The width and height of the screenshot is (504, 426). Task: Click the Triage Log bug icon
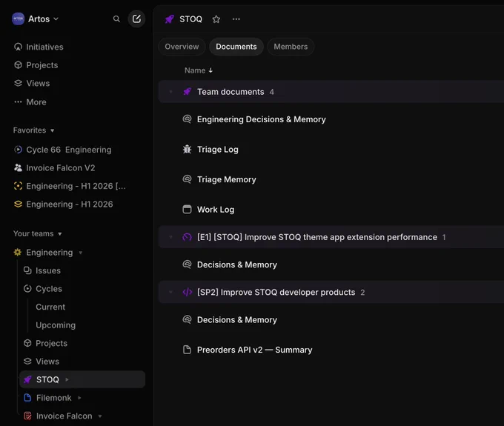click(x=187, y=150)
